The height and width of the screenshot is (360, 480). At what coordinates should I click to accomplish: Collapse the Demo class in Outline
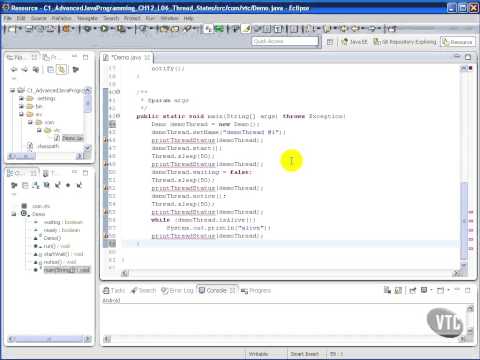click(x=14, y=214)
